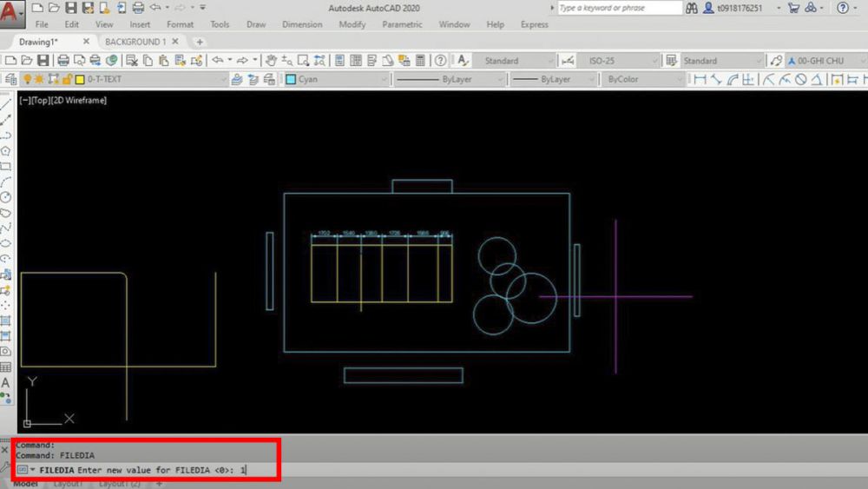The height and width of the screenshot is (489, 868).
Task: Open the ByColor plot style dropdown
Action: click(x=680, y=80)
